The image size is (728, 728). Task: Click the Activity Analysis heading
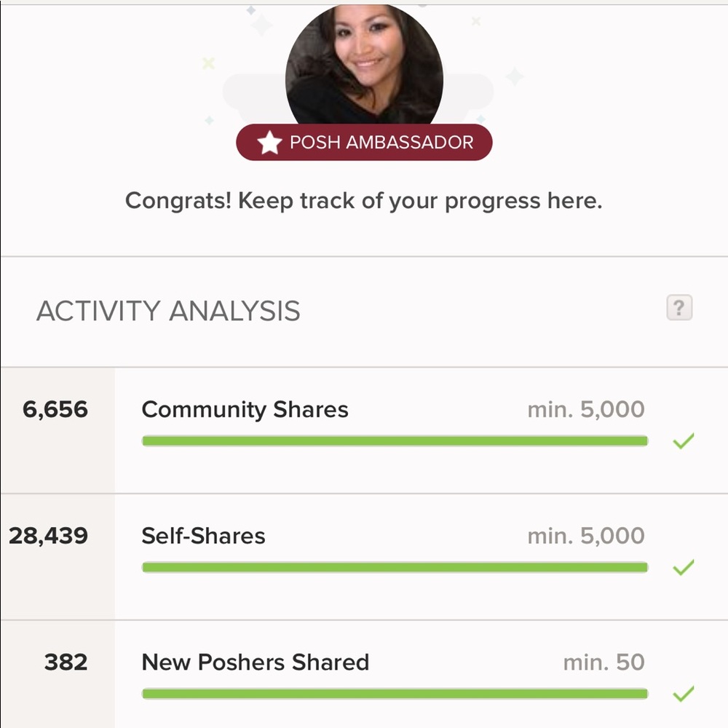coord(168,312)
